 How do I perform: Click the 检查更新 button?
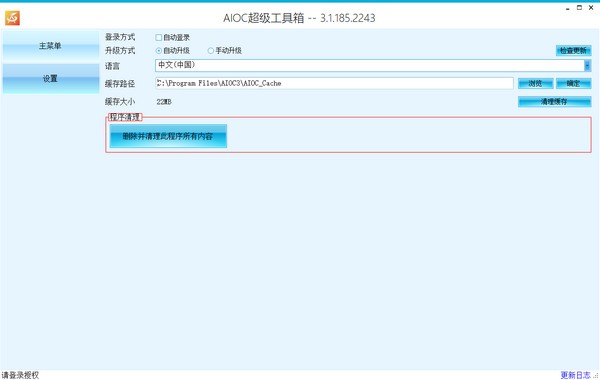click(x=574, y=51)
